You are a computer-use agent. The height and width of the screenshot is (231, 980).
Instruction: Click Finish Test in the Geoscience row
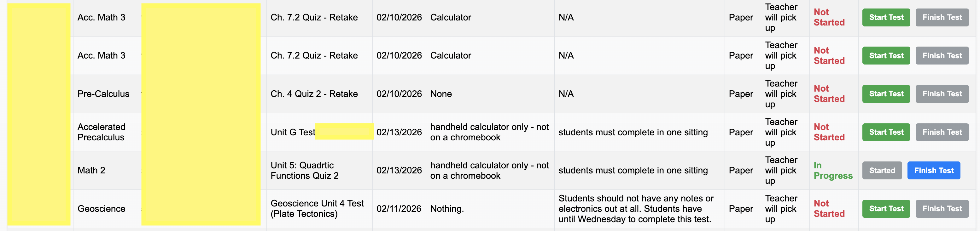(x=942, y=209)
